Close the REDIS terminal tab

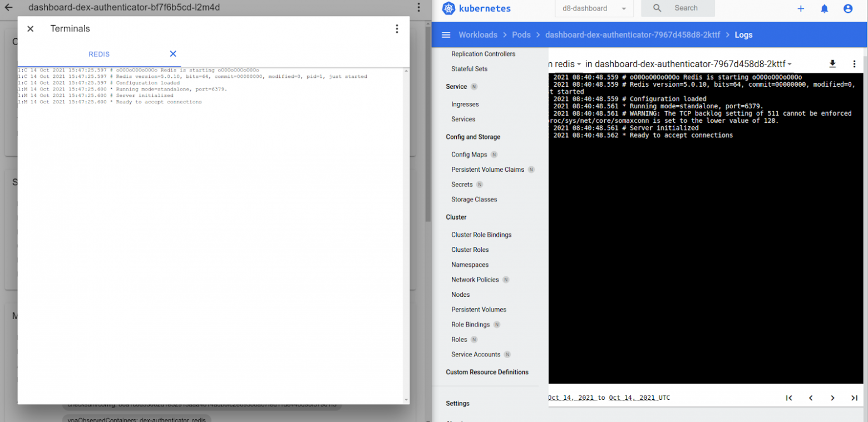(x=173, y=54)
